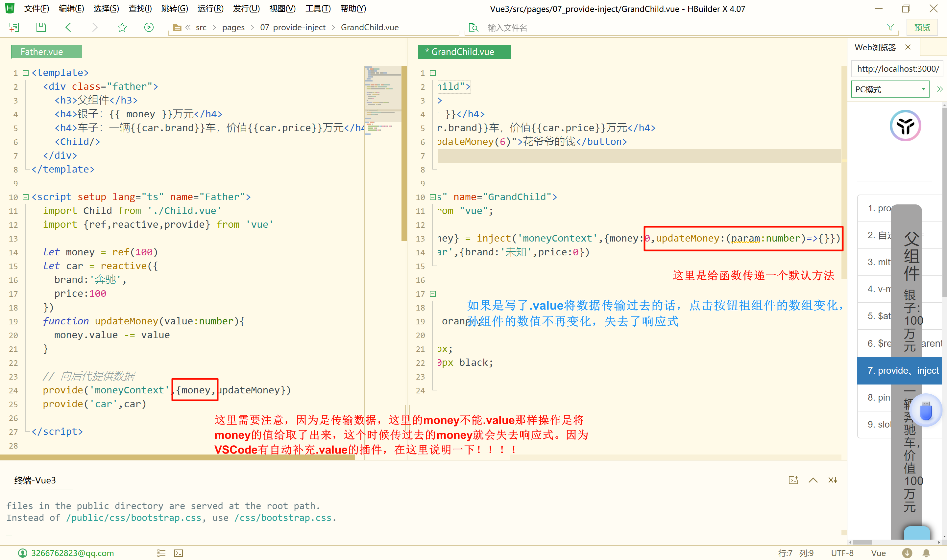Click the run play icon
Image resolution: width=947 pixels, height=560 pixels.
tap(149, 27)
